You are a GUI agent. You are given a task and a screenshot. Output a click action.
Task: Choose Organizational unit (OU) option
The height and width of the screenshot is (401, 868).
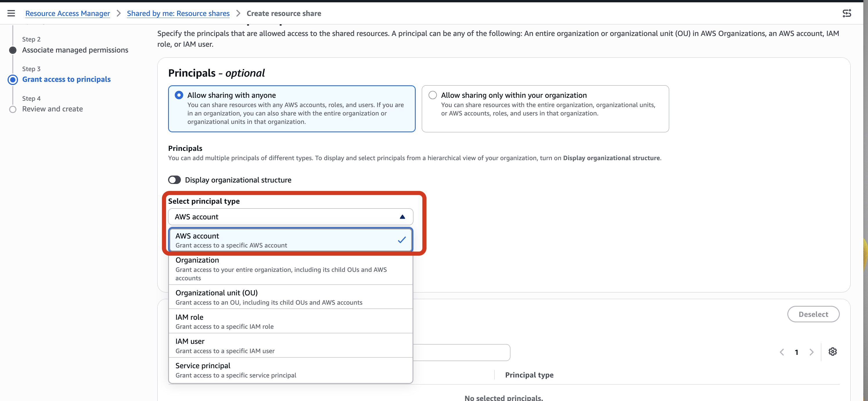pos(291,297)
